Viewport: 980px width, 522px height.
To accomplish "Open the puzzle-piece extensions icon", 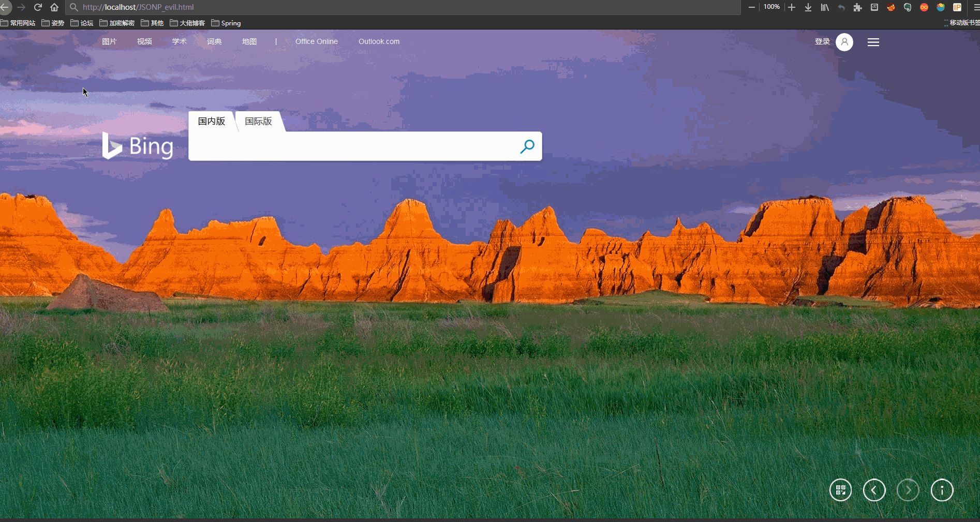I will (x=858, y=7).
